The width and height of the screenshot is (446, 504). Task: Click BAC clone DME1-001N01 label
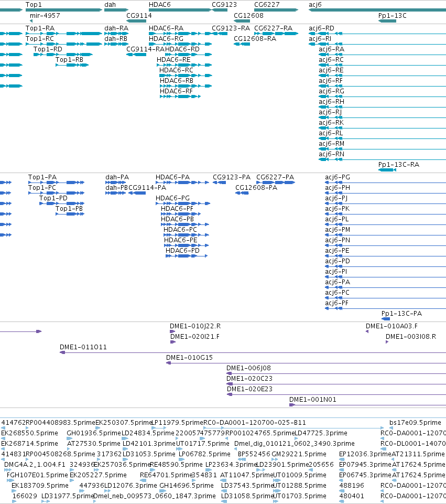(x=313, y=400)
